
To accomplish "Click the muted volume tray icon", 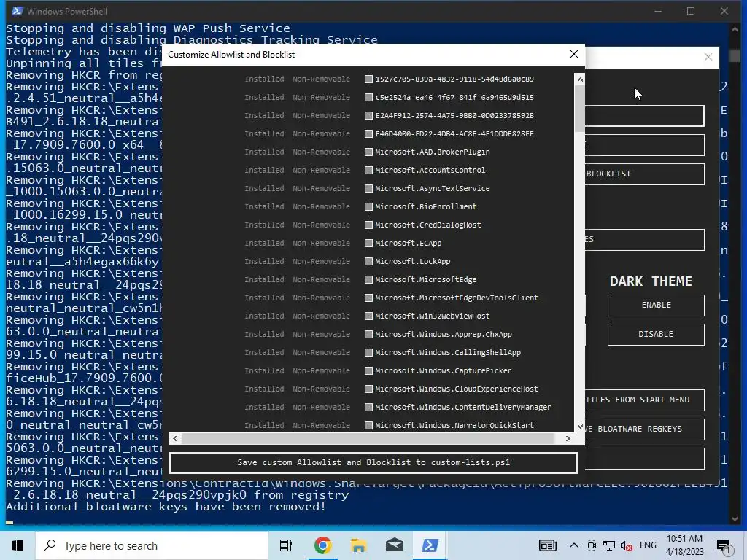I will coord(627,545).
